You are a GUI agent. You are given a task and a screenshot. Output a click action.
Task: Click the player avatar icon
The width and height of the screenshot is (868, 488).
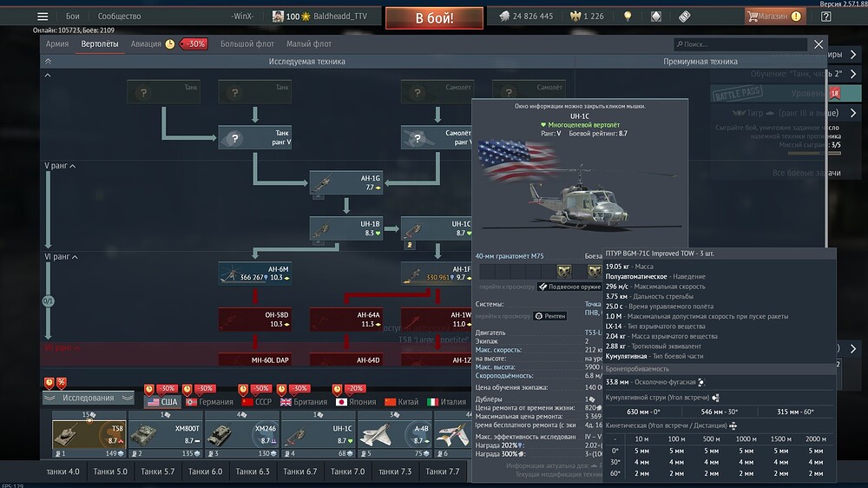click(x=278, y=16)
